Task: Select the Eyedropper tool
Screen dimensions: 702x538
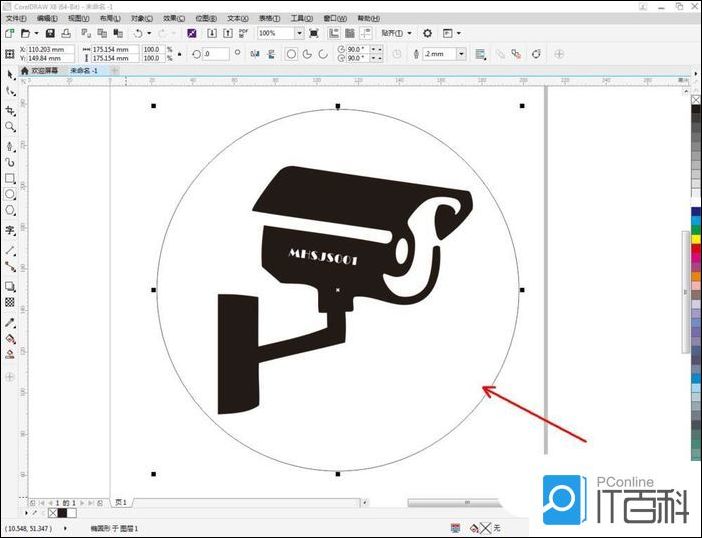Action: tap(10, 322)
